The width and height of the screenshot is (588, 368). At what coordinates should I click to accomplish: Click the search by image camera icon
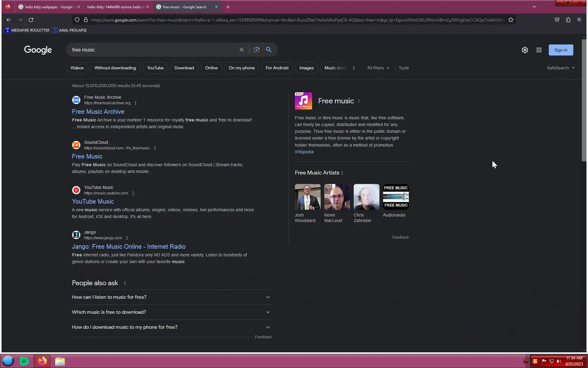[x=257, y=50]
